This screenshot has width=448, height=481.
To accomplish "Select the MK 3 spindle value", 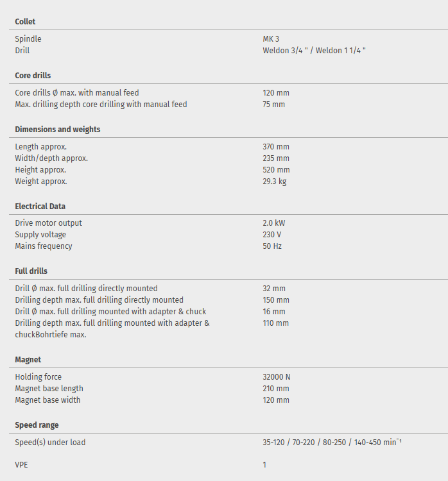I will 271,39.
